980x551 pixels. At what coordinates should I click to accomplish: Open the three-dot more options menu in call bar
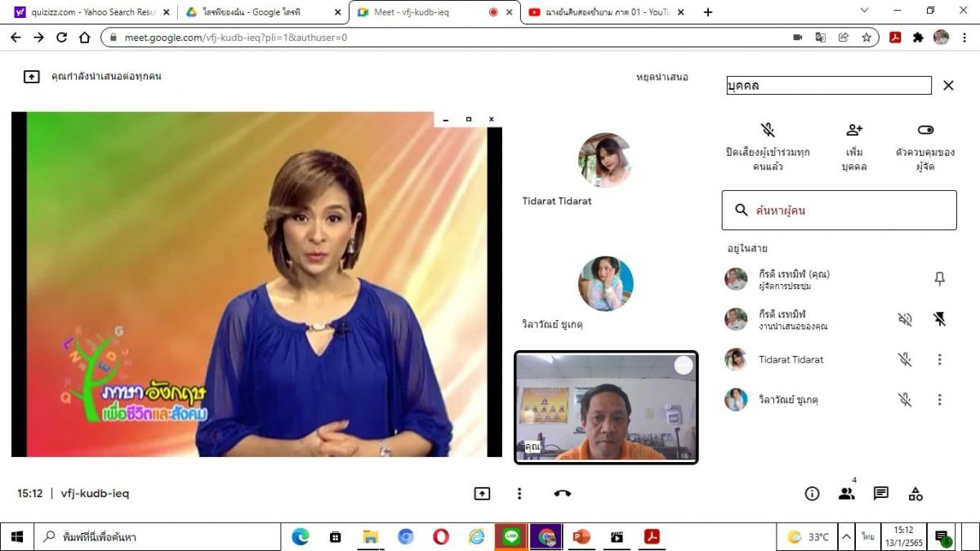[x=519, y=494]
